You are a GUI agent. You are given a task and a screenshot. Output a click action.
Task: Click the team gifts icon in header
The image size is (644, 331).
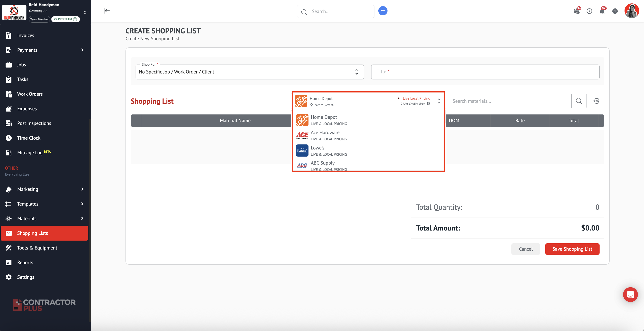576,11
